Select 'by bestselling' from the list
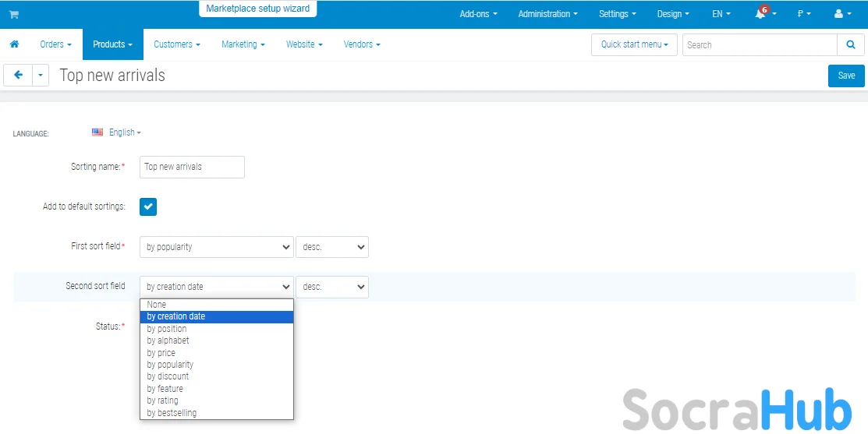The width and height of the screenshot is (868, 434). (x=172, y=413)
